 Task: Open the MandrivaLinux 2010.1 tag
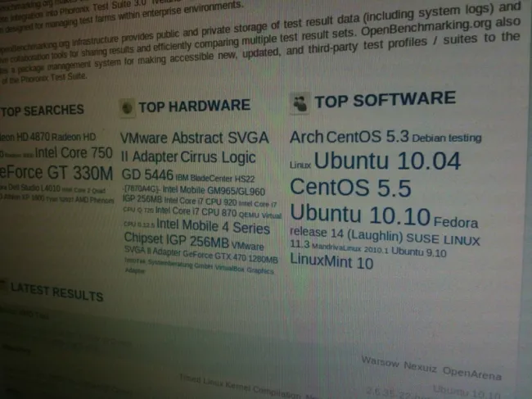click(x=349, y=249)
